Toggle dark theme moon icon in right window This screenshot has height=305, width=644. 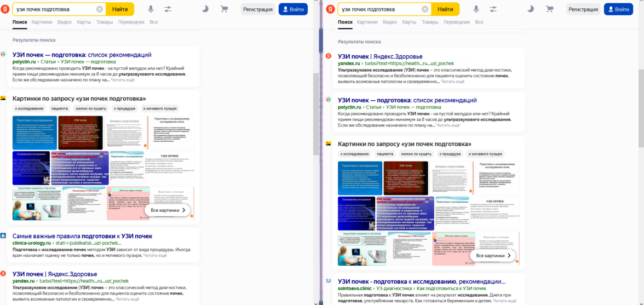click(x=531, y=9)
